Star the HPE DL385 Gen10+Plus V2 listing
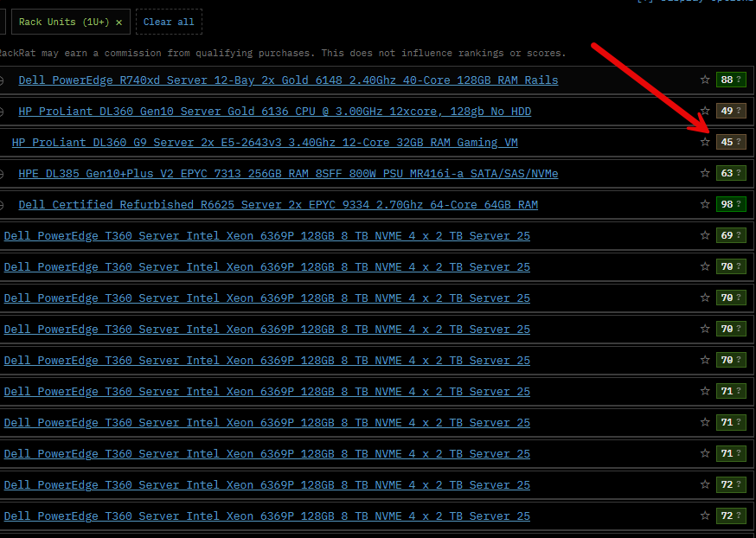This screenshot has width=756, height=538. click(x=705, y=173)
